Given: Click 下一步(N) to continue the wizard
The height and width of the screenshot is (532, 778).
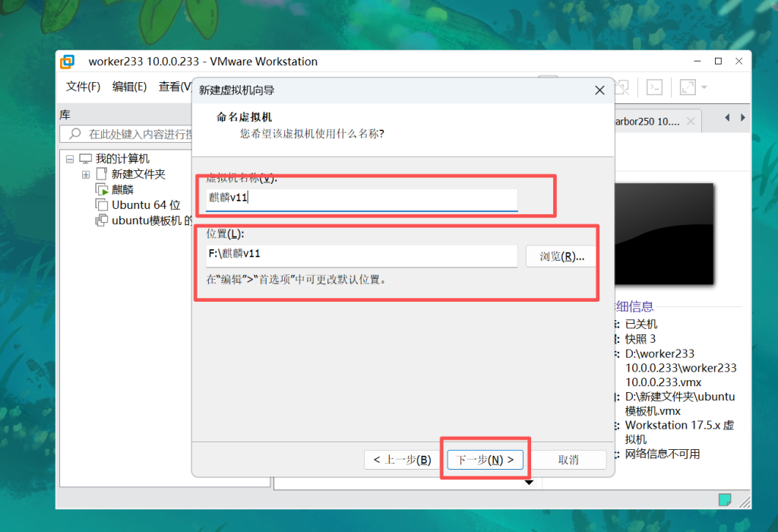Looking at the screenshot, I should click(x=485, y=460).
